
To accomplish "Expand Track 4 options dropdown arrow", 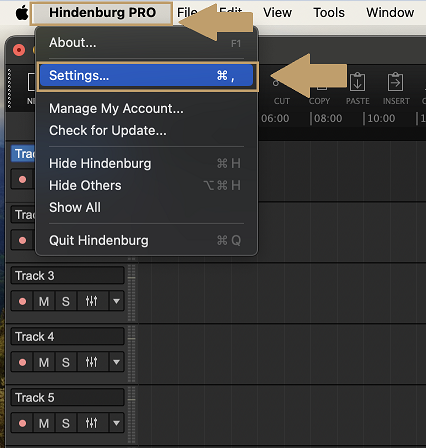I will (x=116, y=362).
